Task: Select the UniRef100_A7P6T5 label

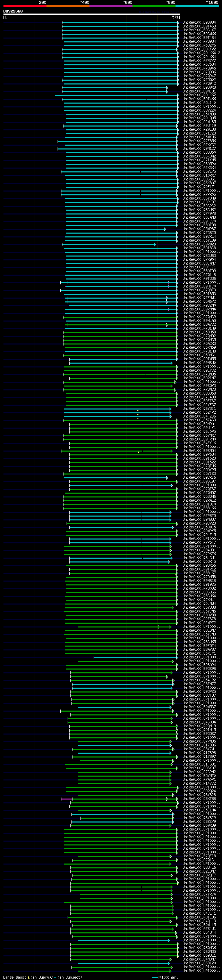Action: click(199, 516)
